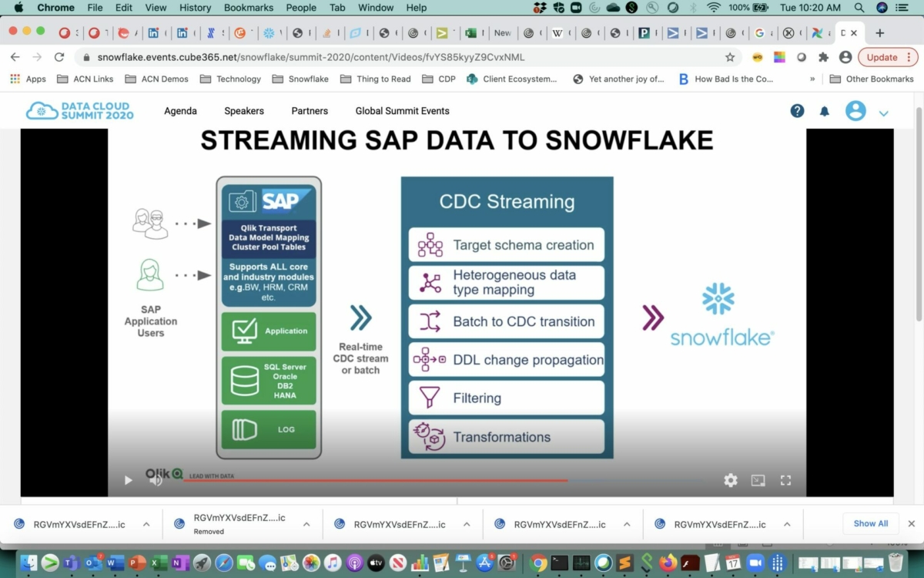This screenshot has width=924, height=578.
Task: Reload the current page
Action: pos(59,56)
